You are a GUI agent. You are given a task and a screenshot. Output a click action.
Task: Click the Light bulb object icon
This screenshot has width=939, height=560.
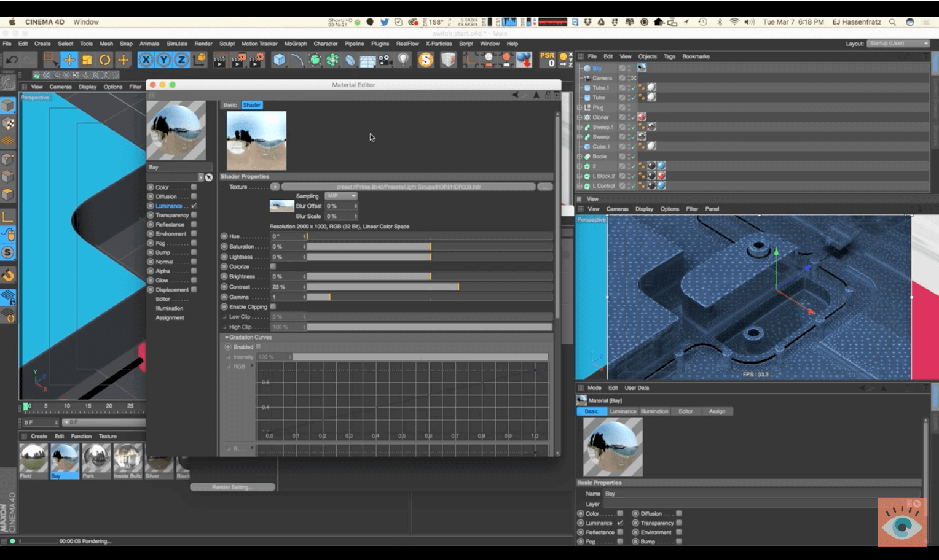point(403,60)
